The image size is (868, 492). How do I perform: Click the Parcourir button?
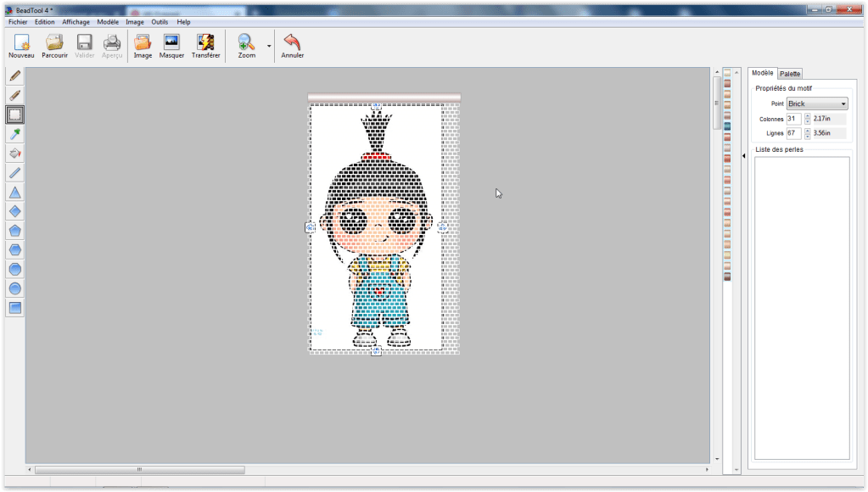(54, 44)
